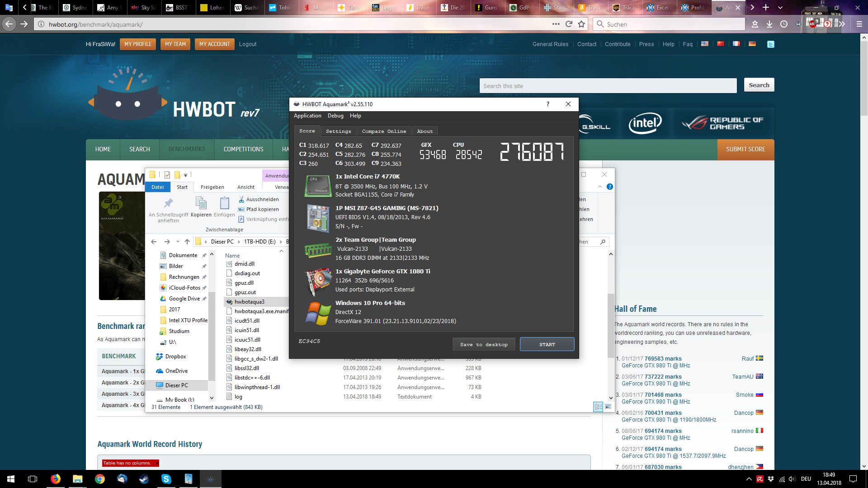Click MY PROFILE button on HWBOT
The height and width of the screenshot is (488, 868).
pos(138,44)
